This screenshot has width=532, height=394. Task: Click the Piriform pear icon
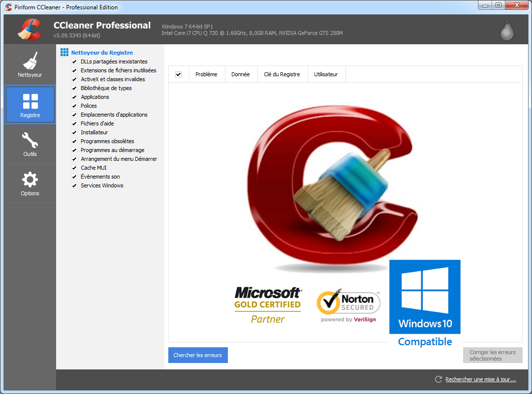[507, 30]
